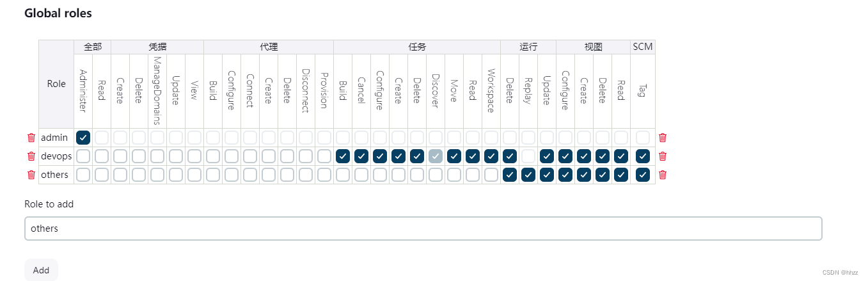The height and width of the screenshot is (281, 868).
Task: Toggle Discover checkbox for devops role
Action: point(436,156)
